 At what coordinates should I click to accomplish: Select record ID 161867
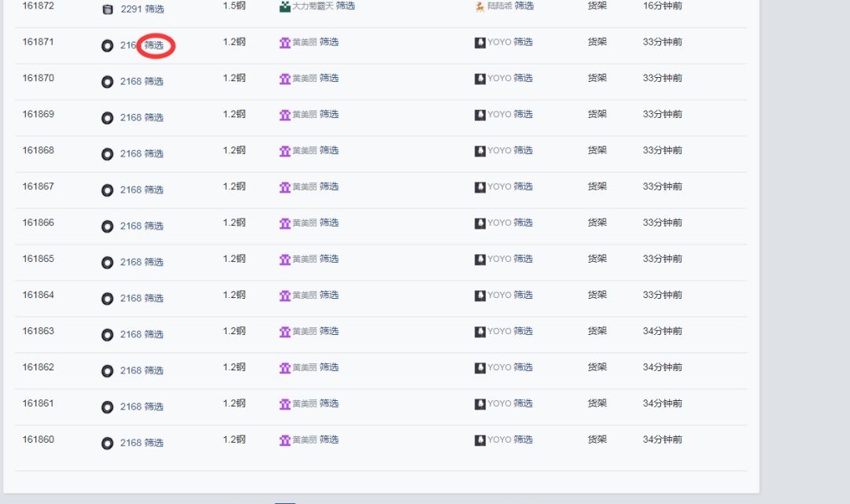coord(38,186)
